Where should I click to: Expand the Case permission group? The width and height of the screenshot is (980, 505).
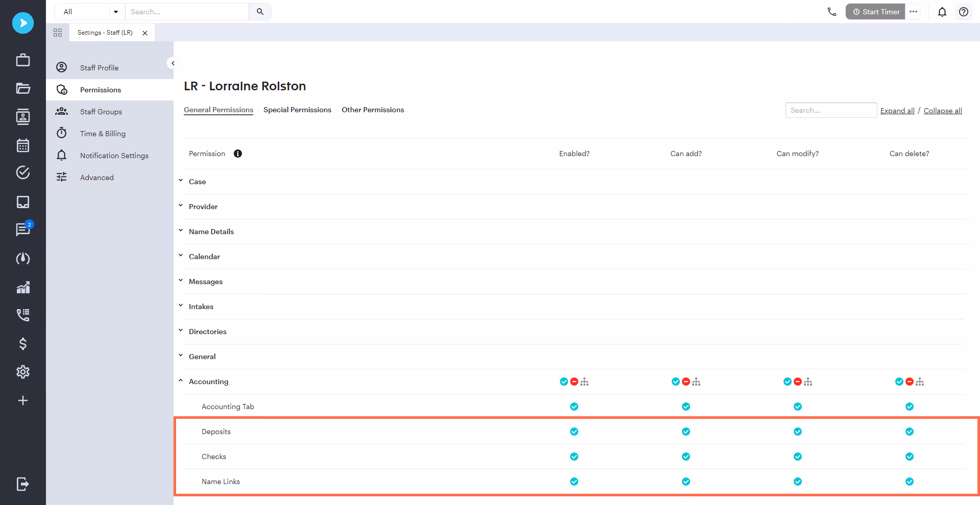click(x=181, y=181)
